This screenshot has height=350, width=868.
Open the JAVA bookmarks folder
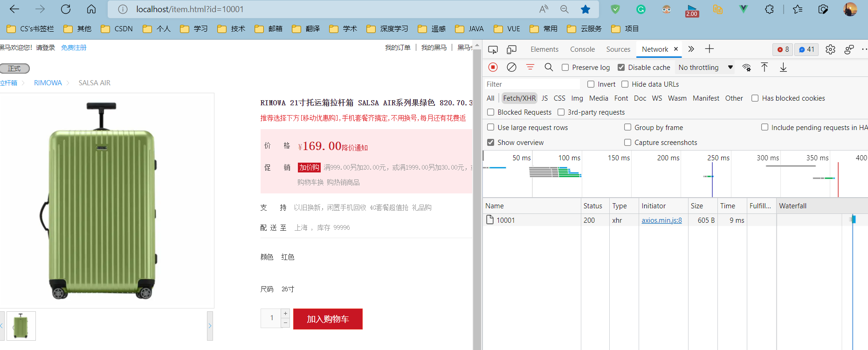(469, 29)
